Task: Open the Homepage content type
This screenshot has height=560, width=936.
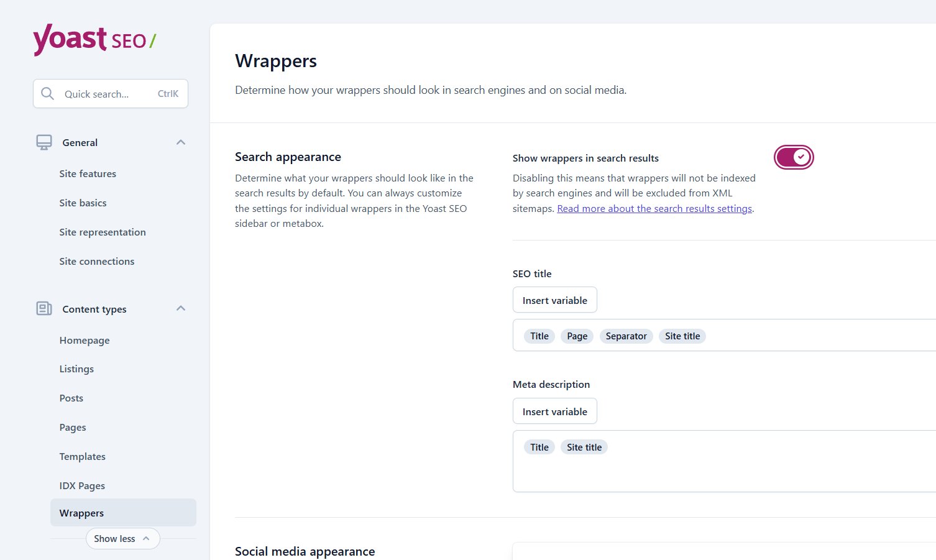Action: click(x=85, y=341)
